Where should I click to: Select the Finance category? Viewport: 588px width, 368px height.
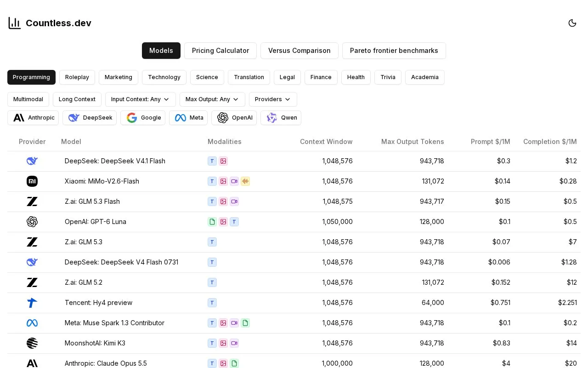tap(321, 77)
